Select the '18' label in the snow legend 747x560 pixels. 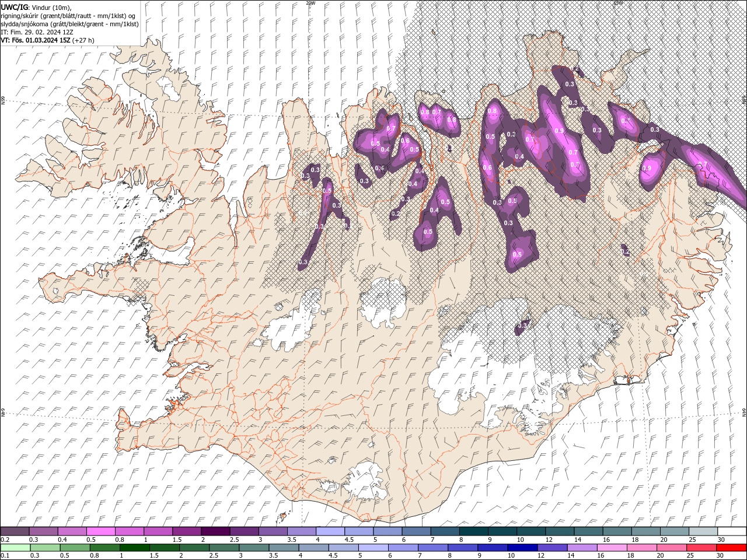[634, 540]
